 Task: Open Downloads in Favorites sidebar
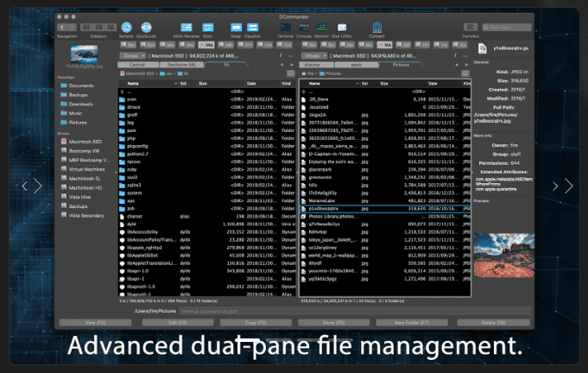(x=77, y=104)
